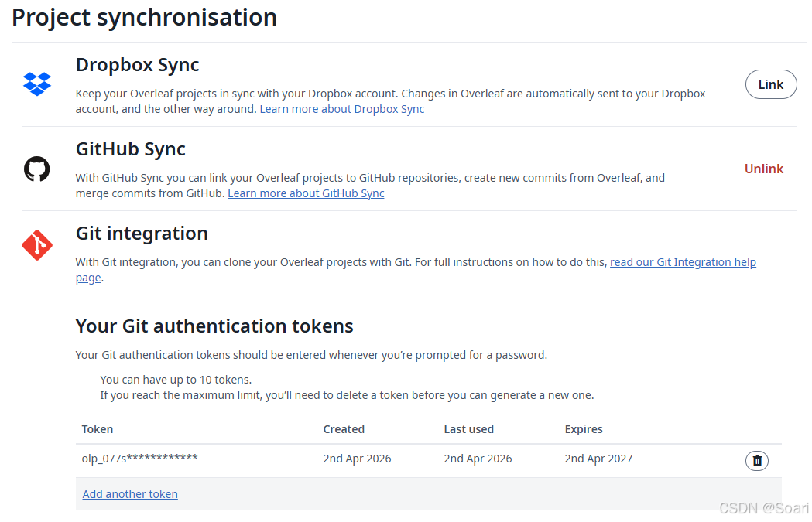Click the Dropbox logo icon
812x522 pixels.
click(x=36, y=84)
